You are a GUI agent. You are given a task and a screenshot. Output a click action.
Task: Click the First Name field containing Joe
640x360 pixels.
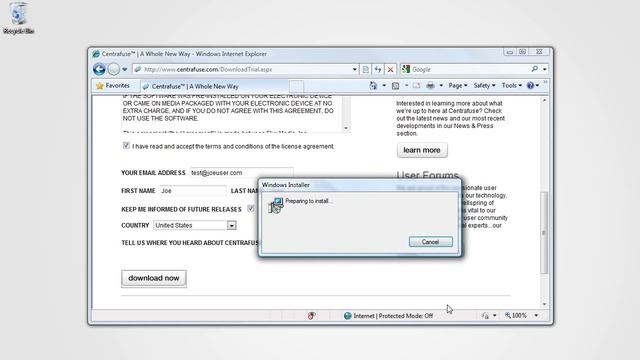(193, 191)
